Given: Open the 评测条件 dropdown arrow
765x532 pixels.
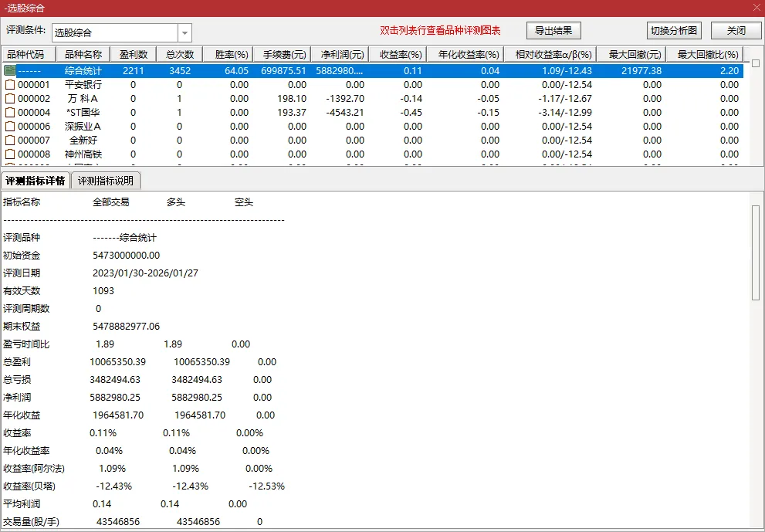Looking at the screenshot, I should [x=185, y=32].
